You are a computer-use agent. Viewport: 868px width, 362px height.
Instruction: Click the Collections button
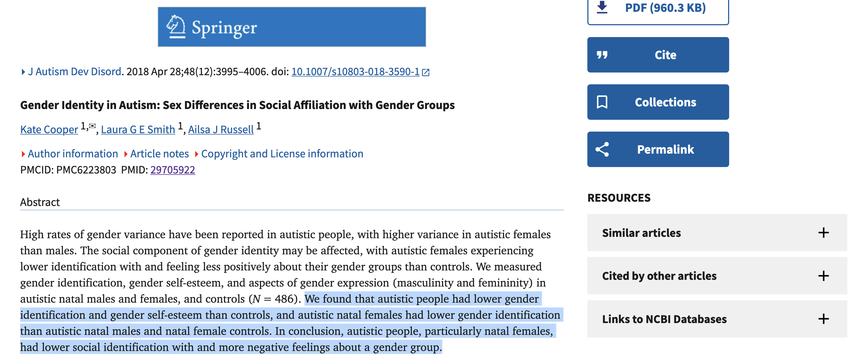coord(658,102)
